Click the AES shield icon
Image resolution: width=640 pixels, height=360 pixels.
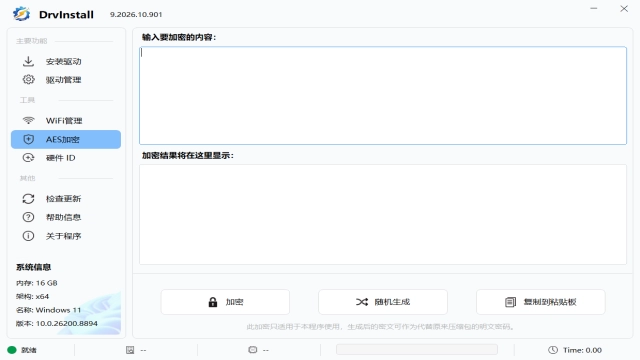[28, 139]
